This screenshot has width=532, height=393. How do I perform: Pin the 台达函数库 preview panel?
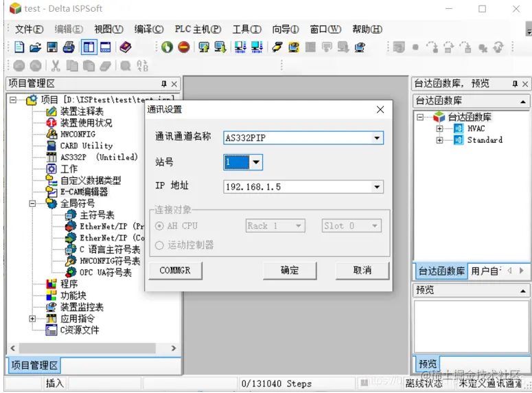point(515,84)
